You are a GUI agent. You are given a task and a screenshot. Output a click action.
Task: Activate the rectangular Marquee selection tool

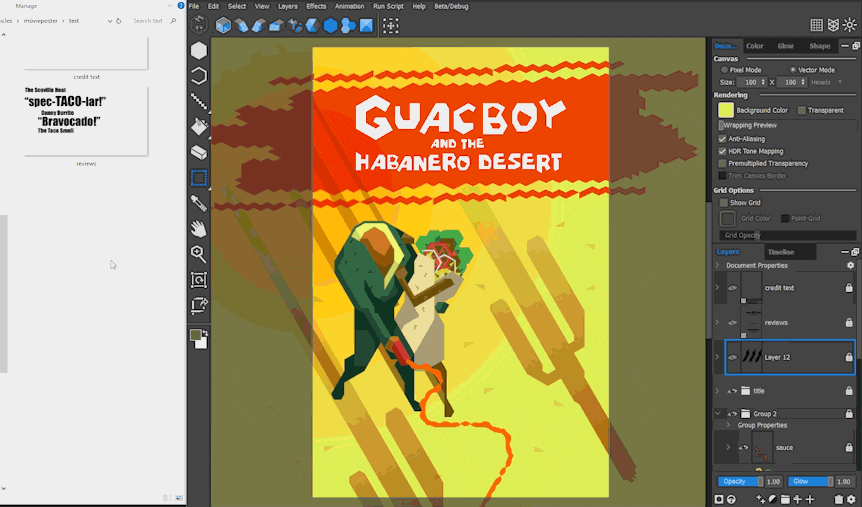199,178
